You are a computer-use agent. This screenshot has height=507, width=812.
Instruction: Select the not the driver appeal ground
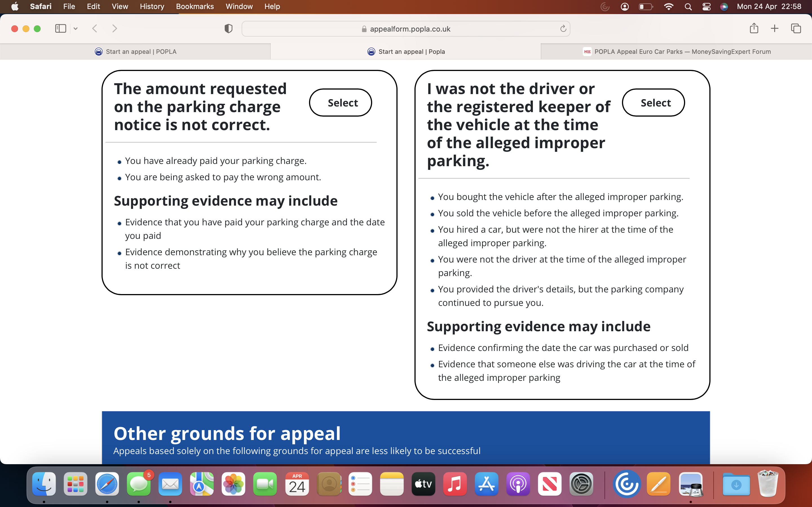(653, 103)
